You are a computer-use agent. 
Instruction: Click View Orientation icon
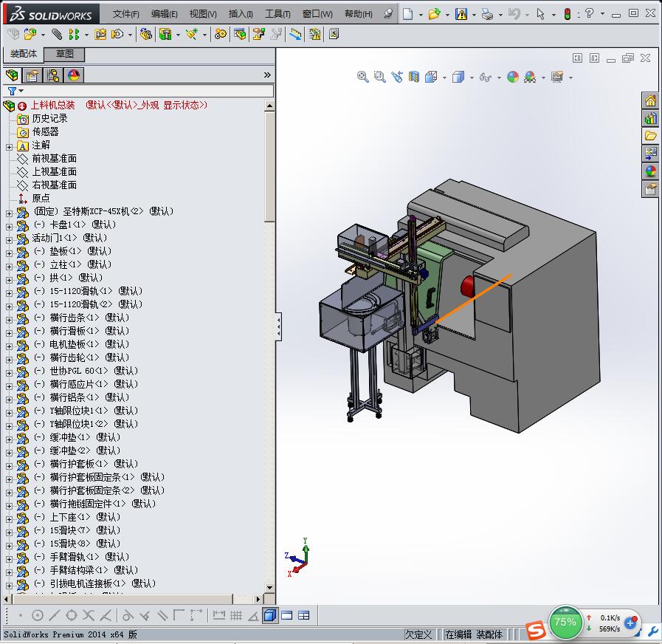pyautogui.click(x=431, y=77)
